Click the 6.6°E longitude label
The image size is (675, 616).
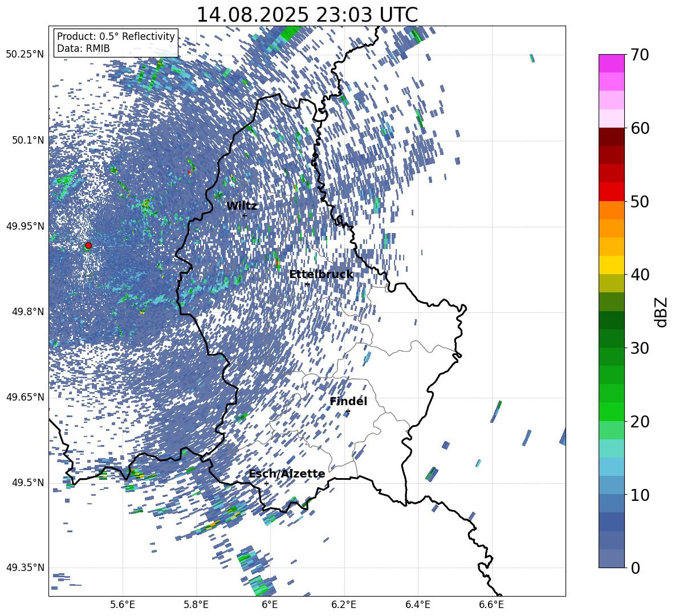491,605
